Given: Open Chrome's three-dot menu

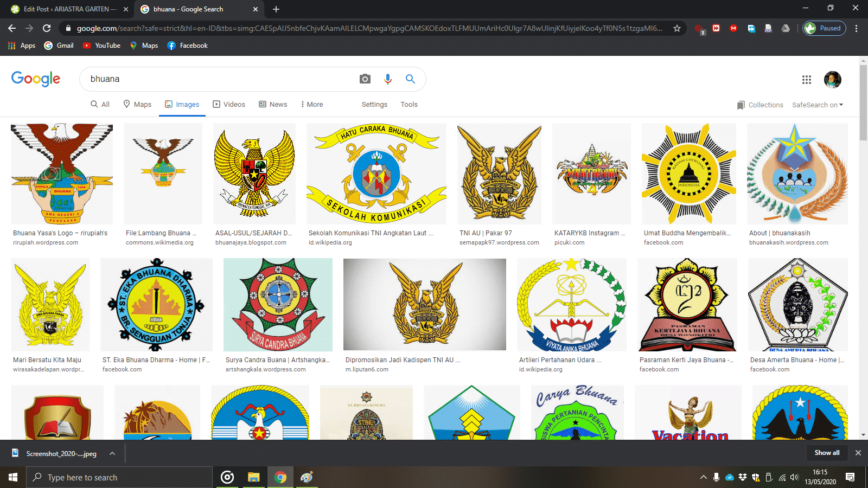Looking at the screenshot, I should [x=857, y=28].
